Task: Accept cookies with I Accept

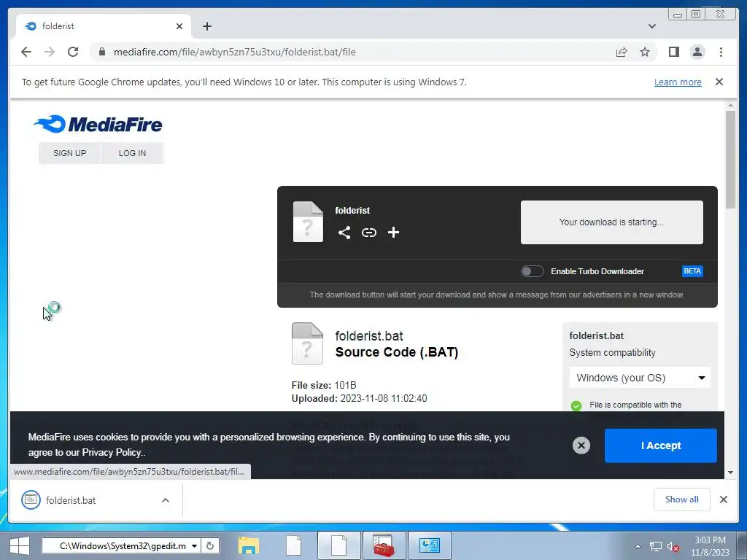Action: pyautogui.click(x=660, y=446)
